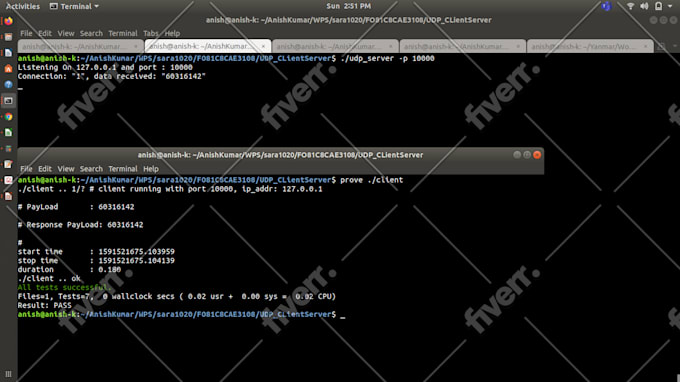Open Terminal menu in the front terminal window
The height and width of the screenshot is (382, 680).
pyautogui.click(x=123, y=169)
